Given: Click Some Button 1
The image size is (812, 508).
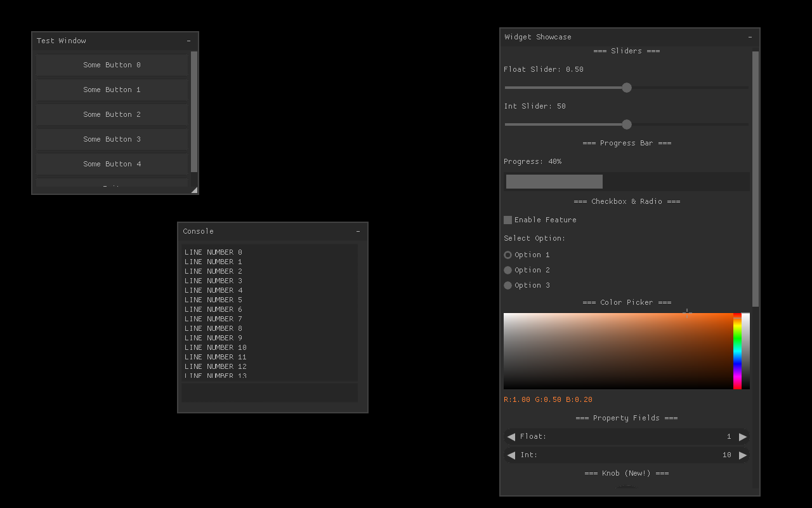Looking at the screenshot, I should click(112, 90).
